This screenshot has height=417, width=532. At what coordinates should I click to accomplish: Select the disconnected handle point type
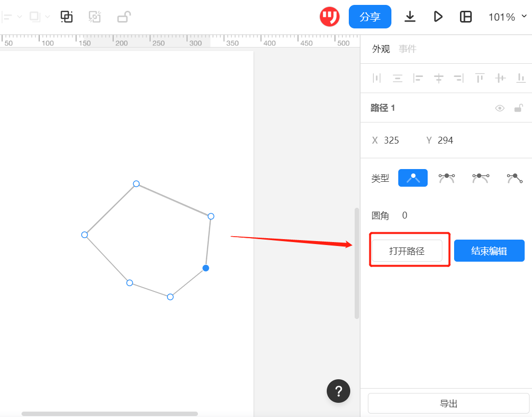pyautogui.click(x=514, y=178)
